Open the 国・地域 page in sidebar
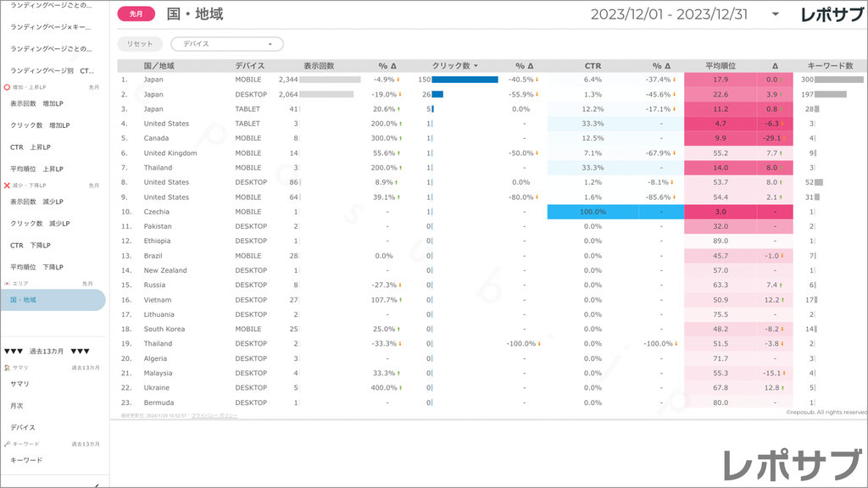 click(x=53, y=300)
